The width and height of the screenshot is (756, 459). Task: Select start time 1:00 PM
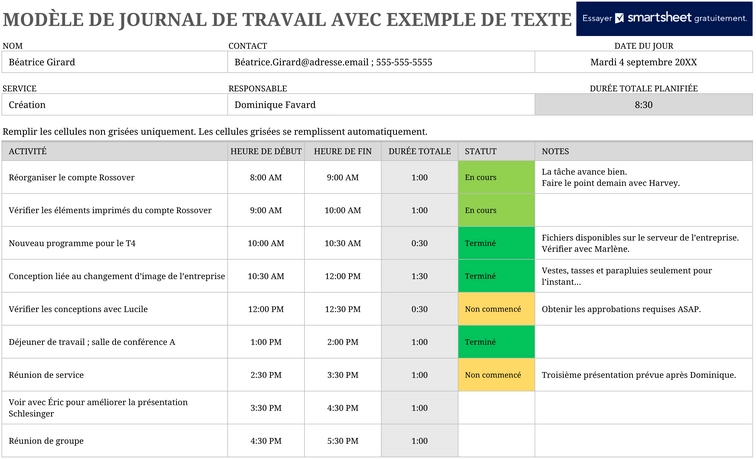pyautogui.click(x=266, y=342)
